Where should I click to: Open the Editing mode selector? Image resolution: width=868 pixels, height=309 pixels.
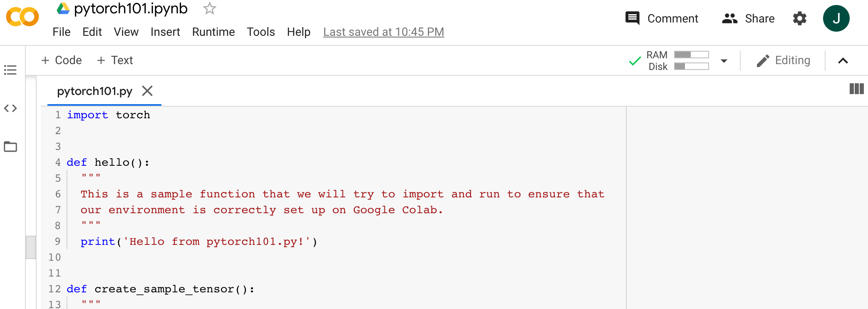783,60
